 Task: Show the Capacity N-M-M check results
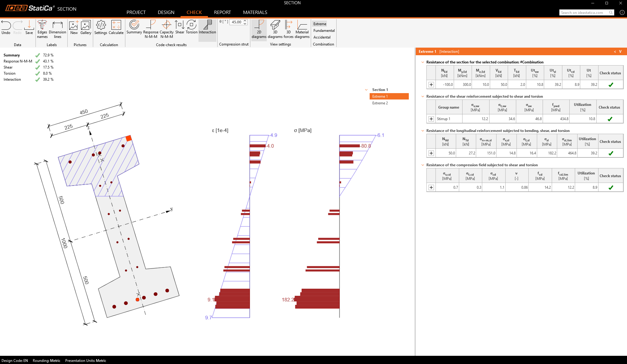(167, 29)
